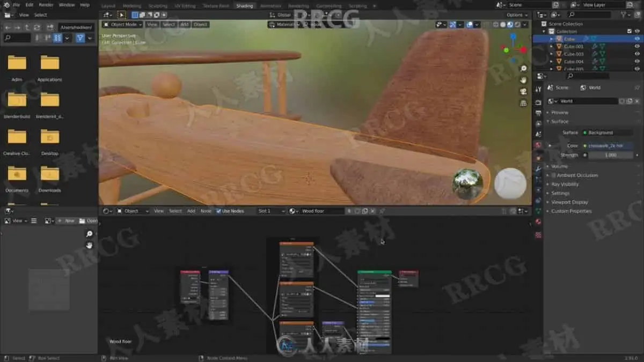Open node editor Add menu
The height and width of the screenshot is (362, 644).
[191, 211]
